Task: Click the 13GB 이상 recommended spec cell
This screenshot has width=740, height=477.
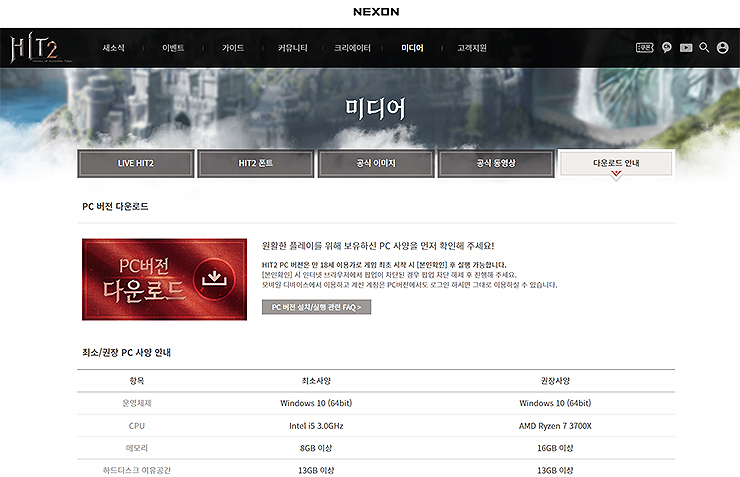Action: (555, 470)
